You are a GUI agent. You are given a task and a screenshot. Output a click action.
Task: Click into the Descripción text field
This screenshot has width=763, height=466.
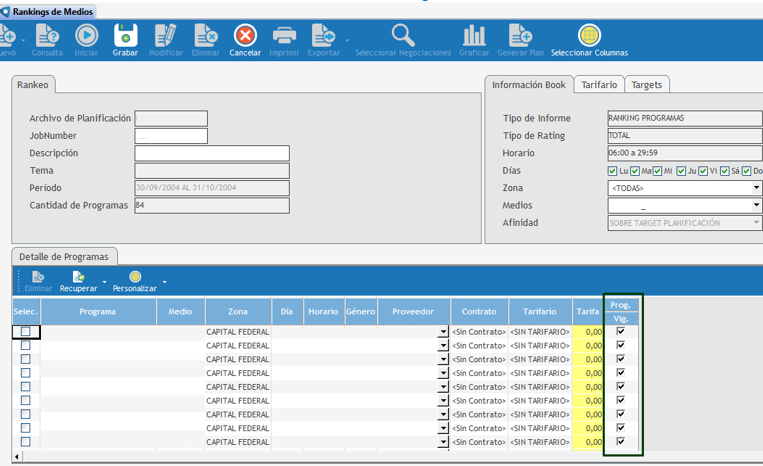click(212, 154)
